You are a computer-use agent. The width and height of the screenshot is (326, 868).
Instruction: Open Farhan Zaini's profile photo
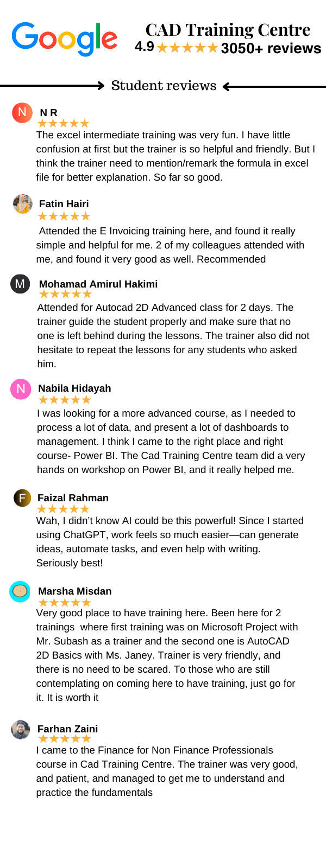[21, 730]
